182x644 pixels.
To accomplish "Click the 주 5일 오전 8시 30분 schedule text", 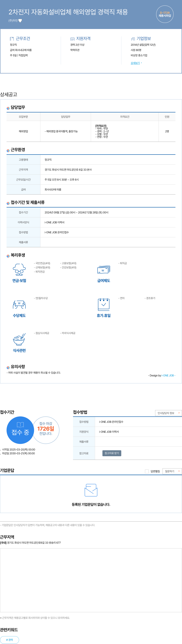I will [x=62, y=180].
